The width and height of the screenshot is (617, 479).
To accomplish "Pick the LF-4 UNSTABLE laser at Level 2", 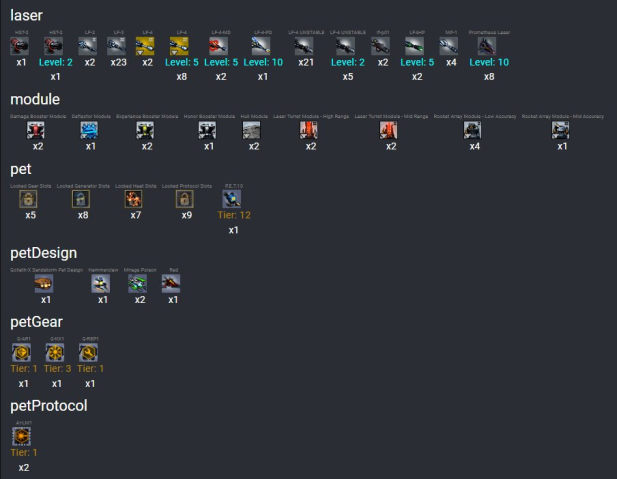I will click(345, 46).
